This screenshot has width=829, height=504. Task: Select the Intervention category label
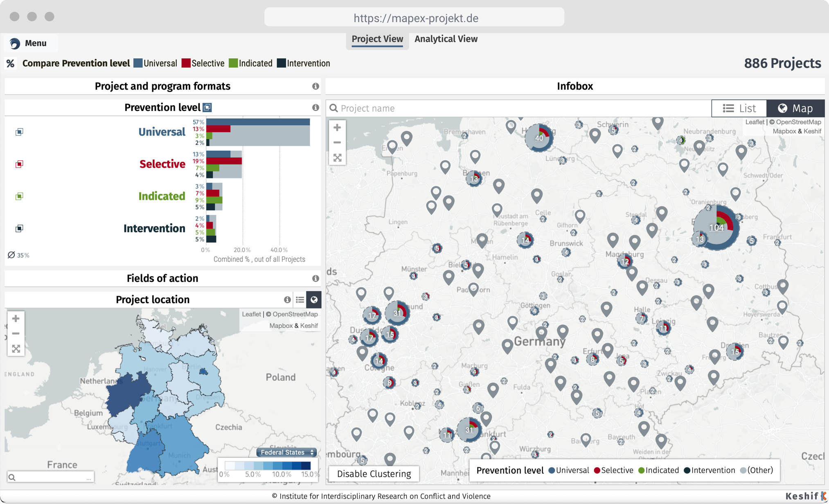(154, 228)
